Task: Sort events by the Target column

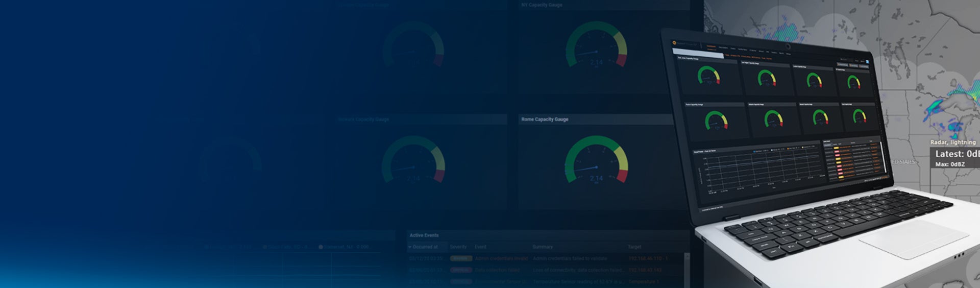Action: click(x=634, y=247)
